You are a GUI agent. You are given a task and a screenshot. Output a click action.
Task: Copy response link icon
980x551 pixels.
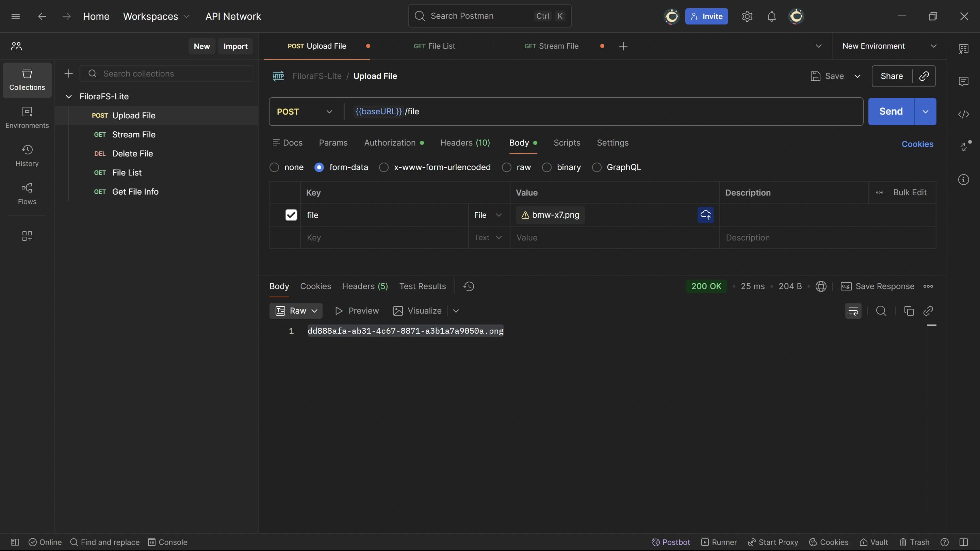tap(928, 311)
